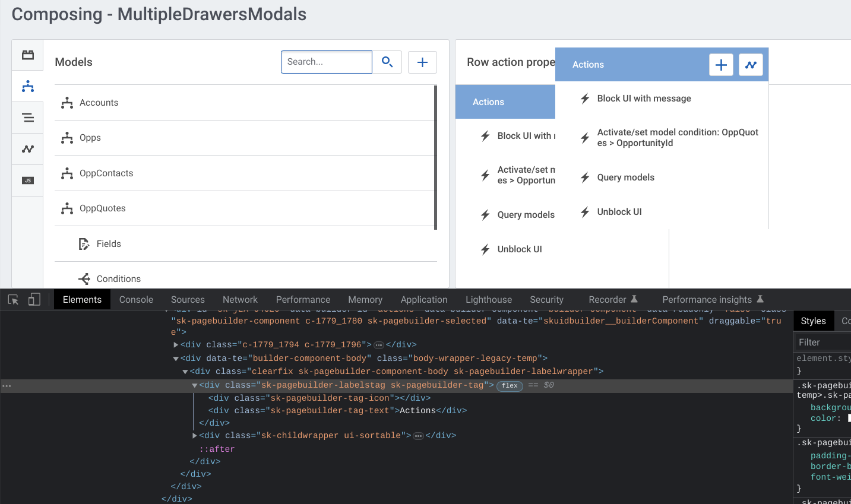Click the Accounts model icon
The image size is (851, 504).
coord(67,103)
